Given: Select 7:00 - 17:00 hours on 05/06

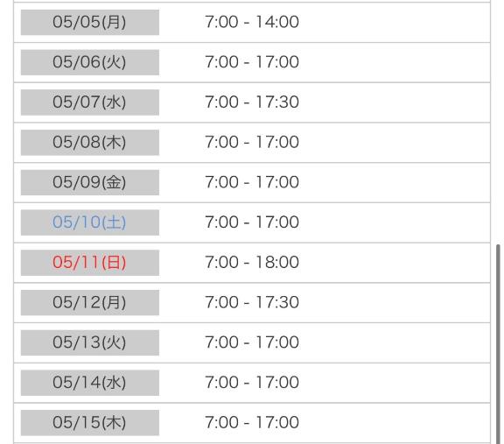Looking at the screenshot, I should (252, 62).
